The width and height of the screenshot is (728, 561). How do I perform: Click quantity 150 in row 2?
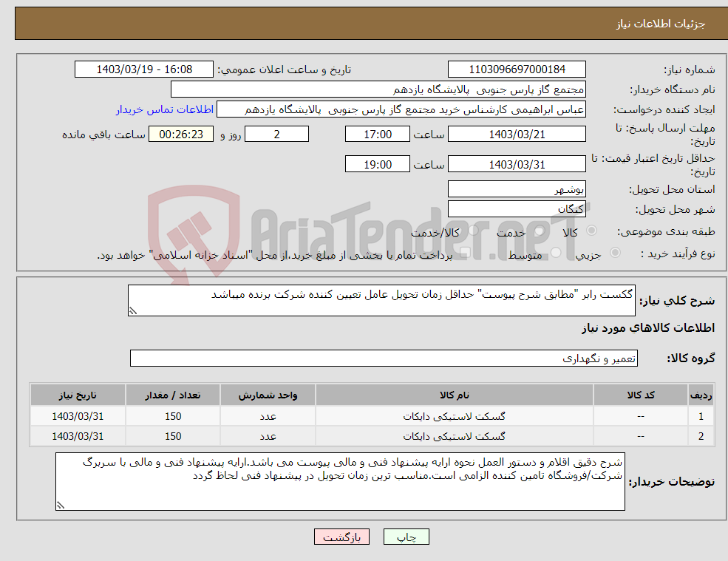[173, 437]
